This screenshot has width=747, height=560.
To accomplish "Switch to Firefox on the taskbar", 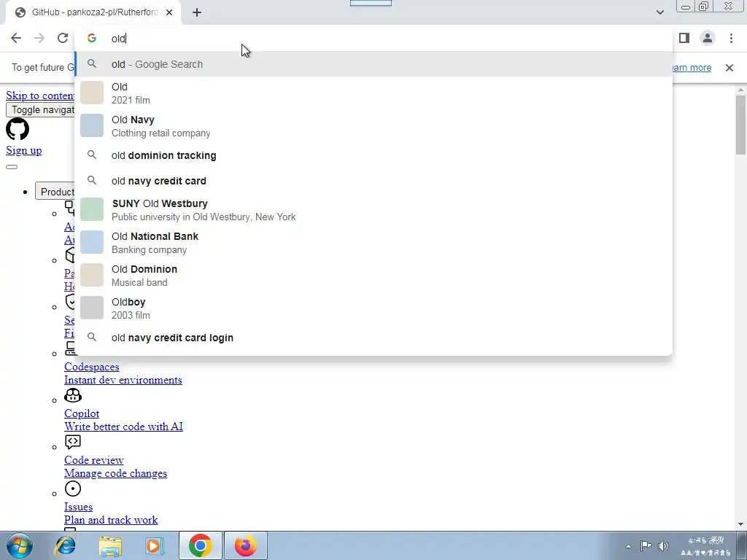I will [245, 545].
